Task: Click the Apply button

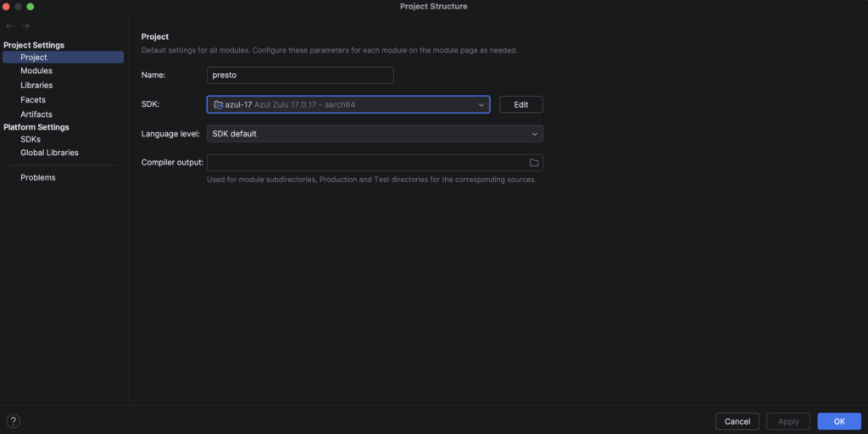Action: [788, 421]
